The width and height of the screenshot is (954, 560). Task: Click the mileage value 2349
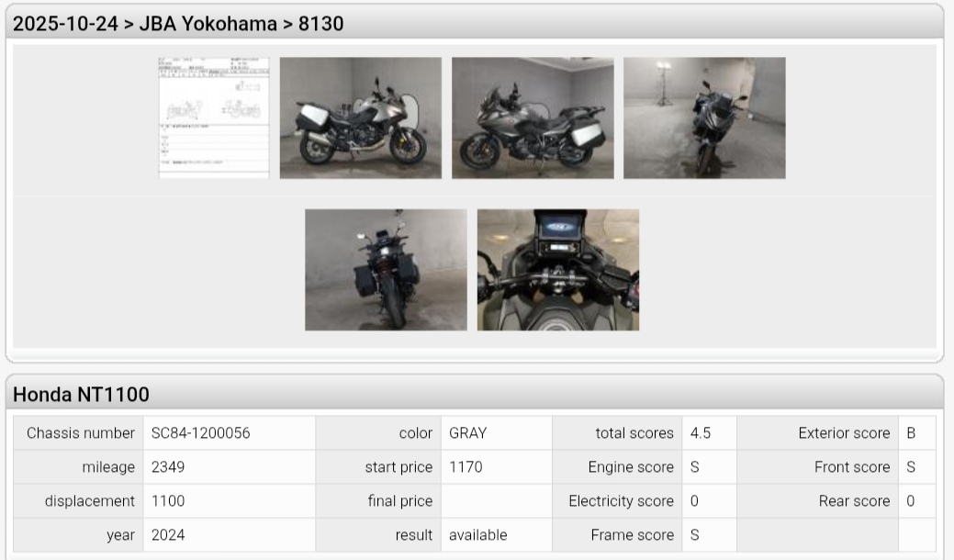[168, 467]
